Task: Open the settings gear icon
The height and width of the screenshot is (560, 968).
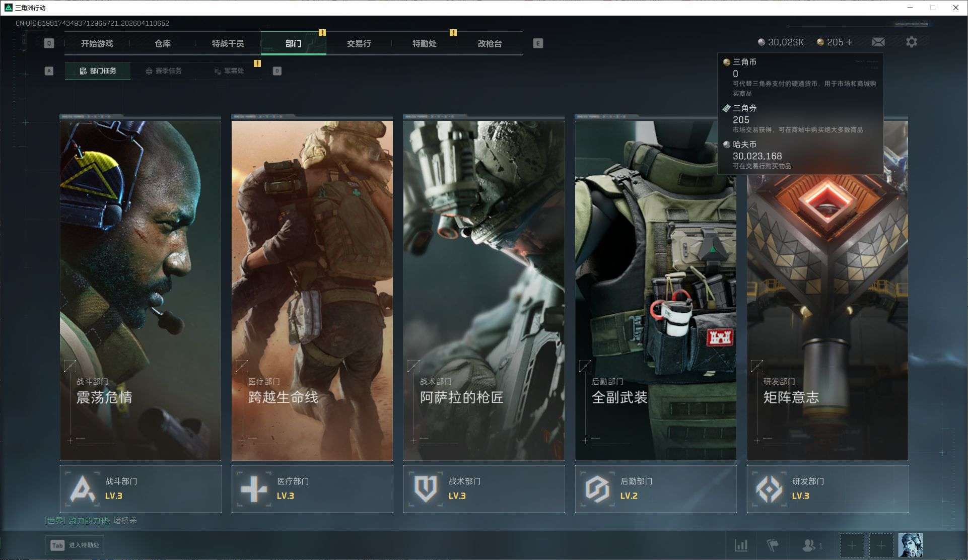Action: click(911, 42)
